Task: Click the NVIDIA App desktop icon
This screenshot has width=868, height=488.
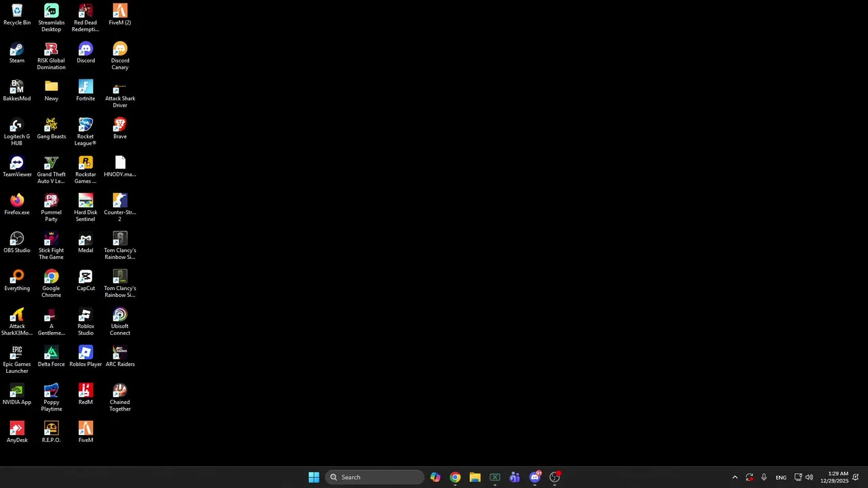Action: pos(17,394)
